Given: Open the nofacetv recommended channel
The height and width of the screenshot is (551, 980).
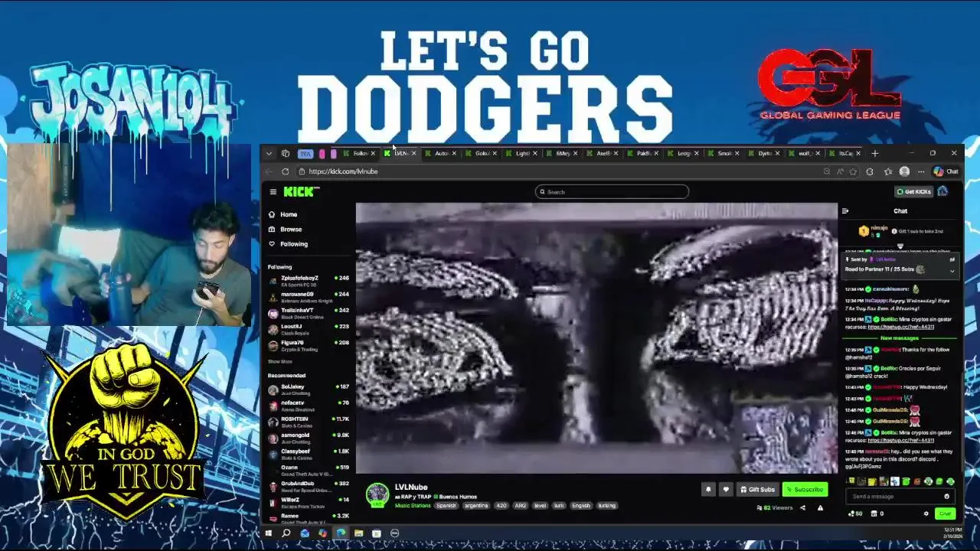Looking at the screenshot, I should pyautogui.click(x=308, y=406).
